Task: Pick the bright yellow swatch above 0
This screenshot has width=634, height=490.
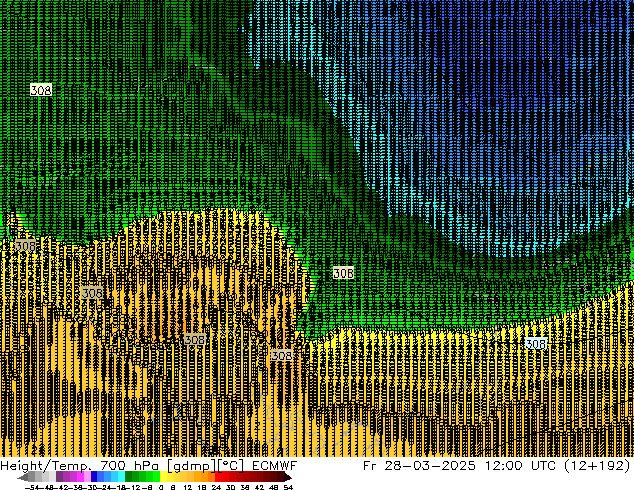Action: point(163,476)
